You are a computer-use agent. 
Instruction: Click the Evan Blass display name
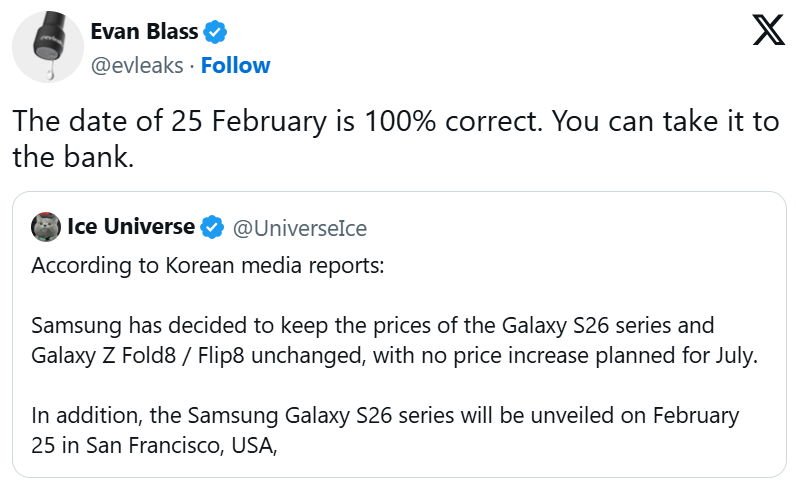tap(144, 31)
